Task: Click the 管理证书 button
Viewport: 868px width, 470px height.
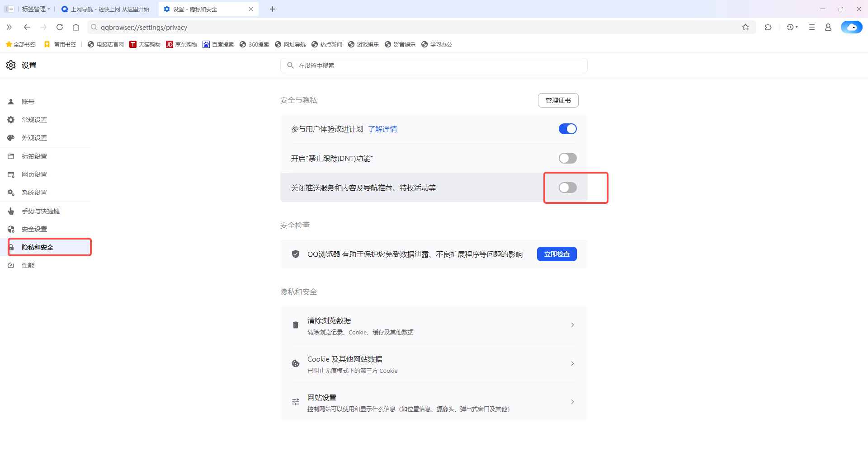Action: 558,100
